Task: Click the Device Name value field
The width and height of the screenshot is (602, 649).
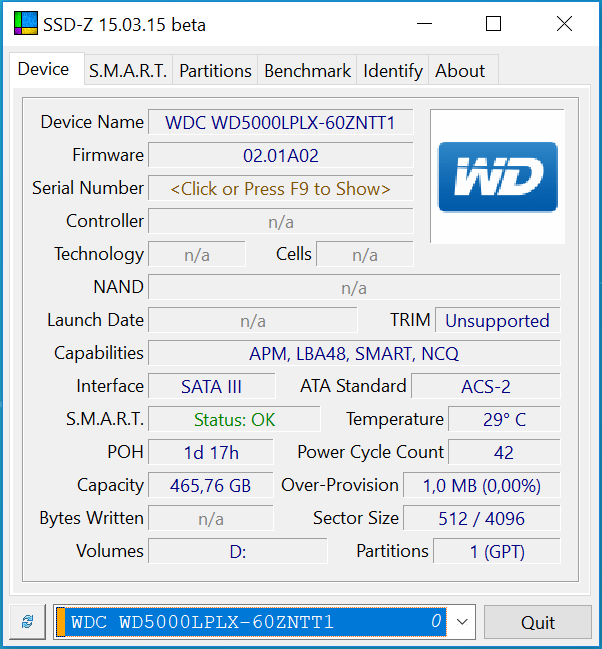Action: [281, 123]
